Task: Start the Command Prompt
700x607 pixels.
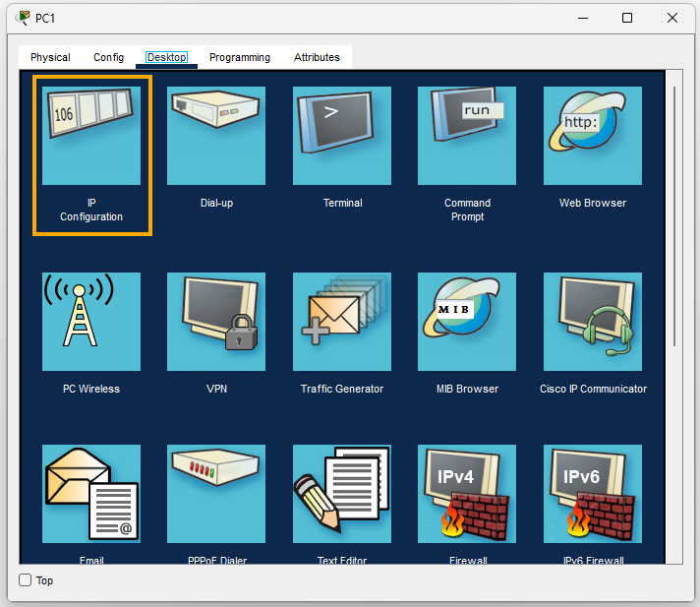Action: coord(467,136)
